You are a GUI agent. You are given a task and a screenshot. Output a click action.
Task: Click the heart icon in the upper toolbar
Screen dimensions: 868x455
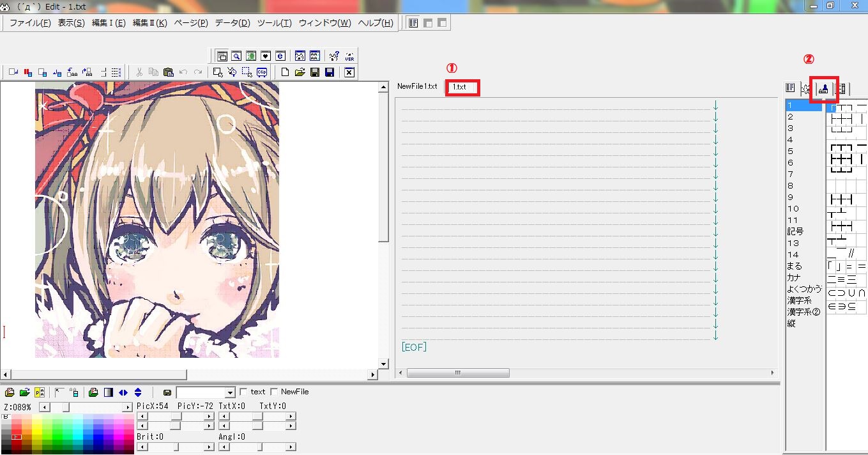point(266,56)
